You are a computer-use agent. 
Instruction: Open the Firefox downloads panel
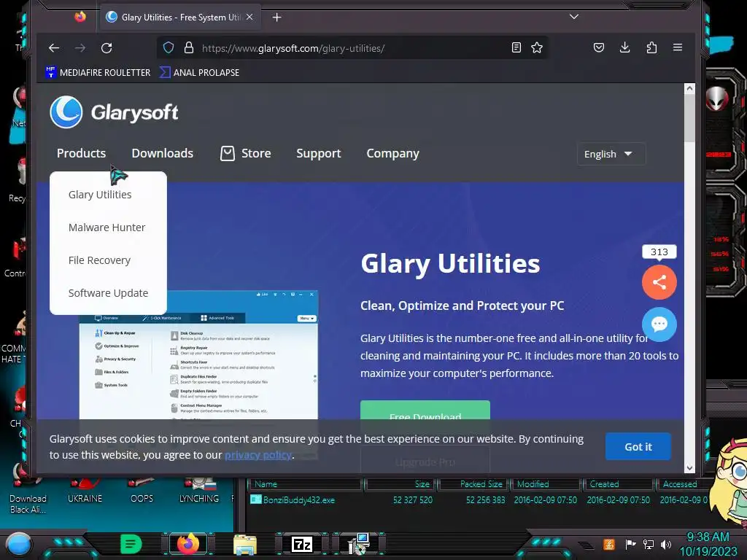(625, 47)
